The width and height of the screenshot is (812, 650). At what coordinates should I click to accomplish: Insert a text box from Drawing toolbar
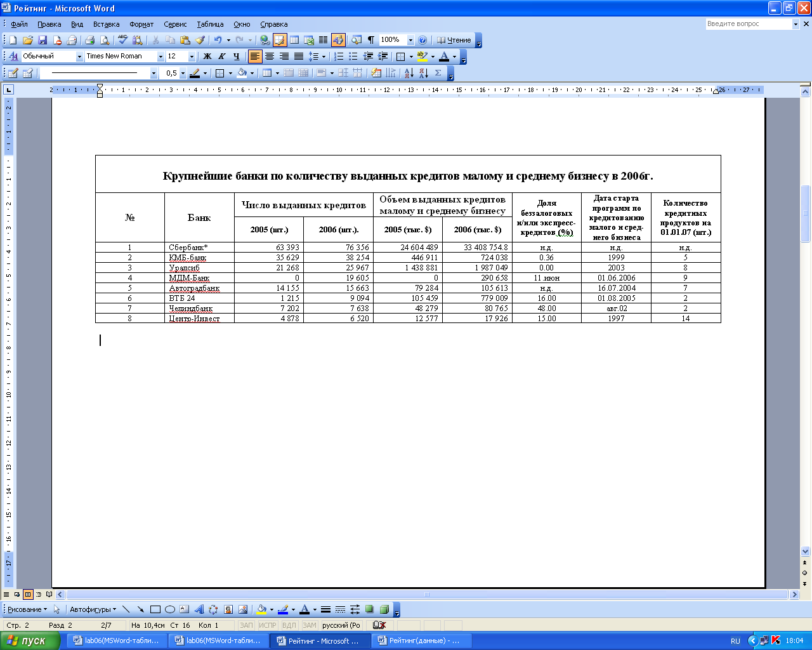[184, 609]
